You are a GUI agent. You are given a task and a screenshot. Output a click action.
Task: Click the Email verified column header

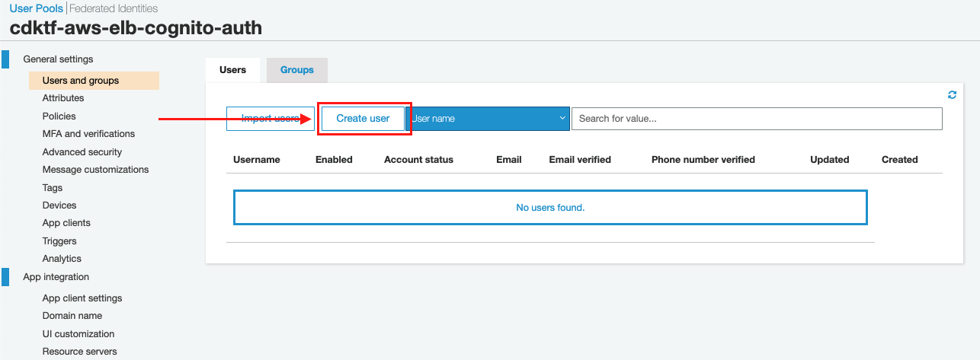(580, 160)
